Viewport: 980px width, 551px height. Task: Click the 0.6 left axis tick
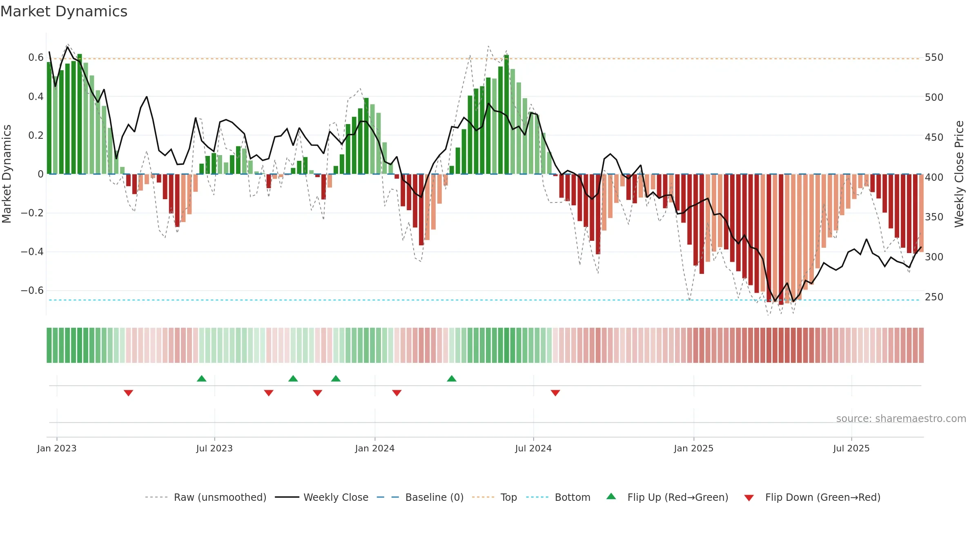(36, 58)
